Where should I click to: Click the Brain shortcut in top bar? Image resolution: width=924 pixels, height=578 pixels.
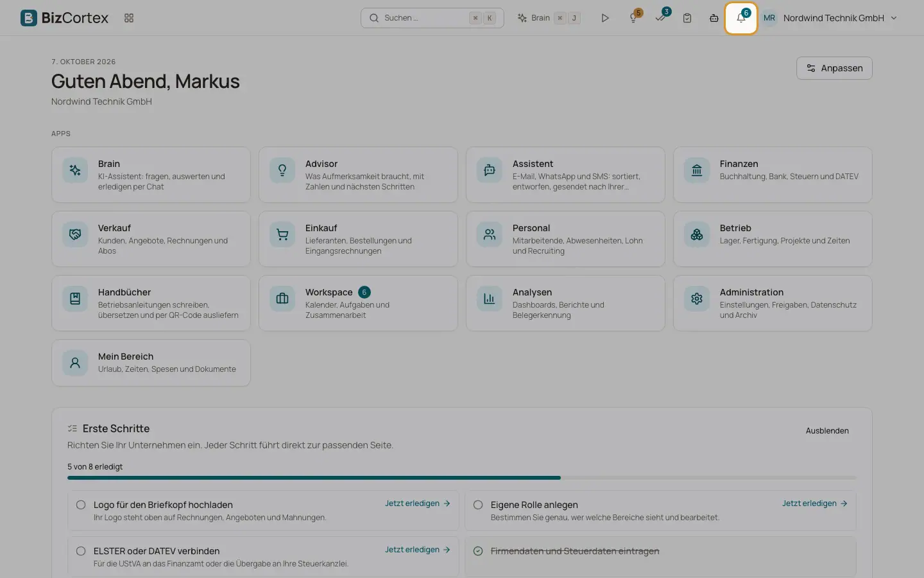[549, 18]
